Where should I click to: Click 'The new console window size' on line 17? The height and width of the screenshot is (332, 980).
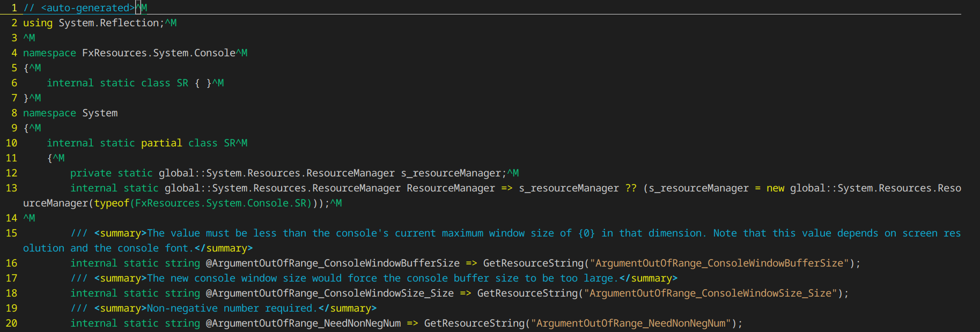[226, 278]
